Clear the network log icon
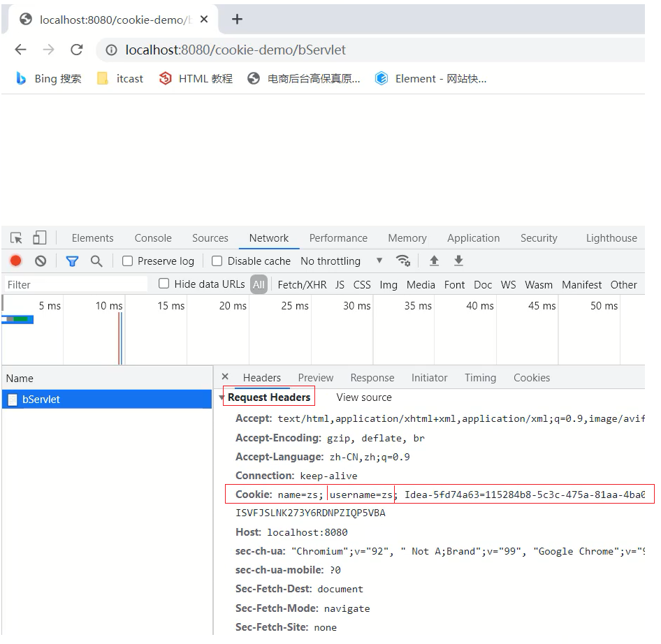The image size is (661, 644). [x=41, y=261]
